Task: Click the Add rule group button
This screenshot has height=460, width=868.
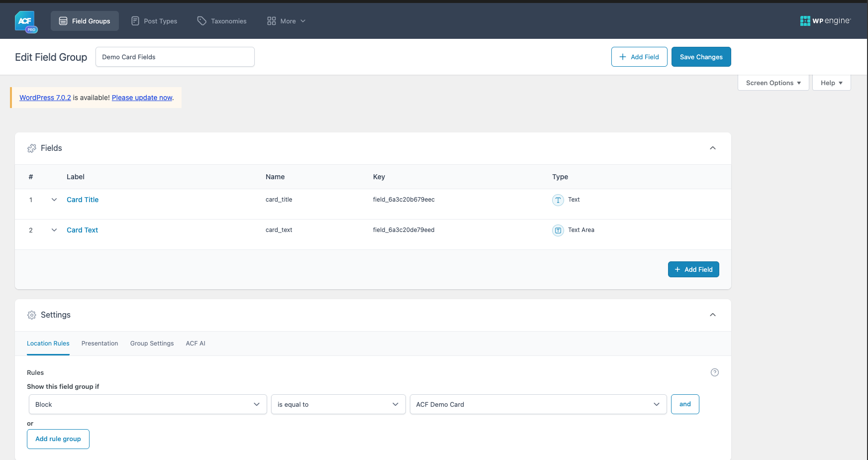Action: 58,439
